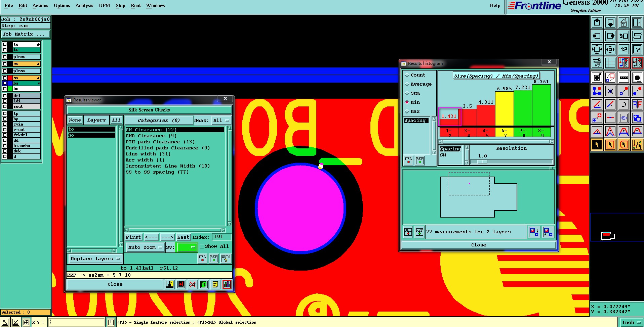Toggle the checkbox for layer drl
The height and width of the screenshot is (327, 644).
point(5,96)
